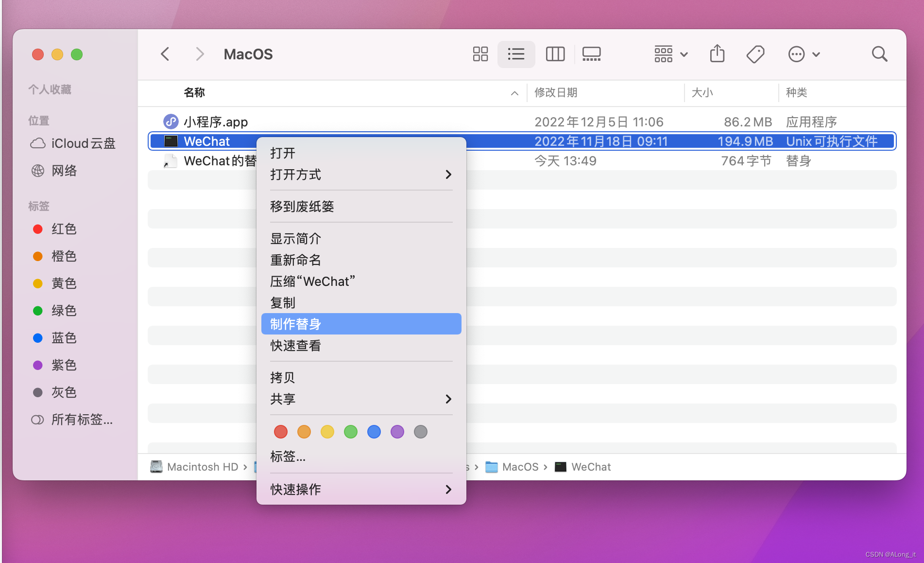Viewport: 924px width, 563px height.
Task: Select the WeChat的替身 alias row
Action: (x=522, y=161)
